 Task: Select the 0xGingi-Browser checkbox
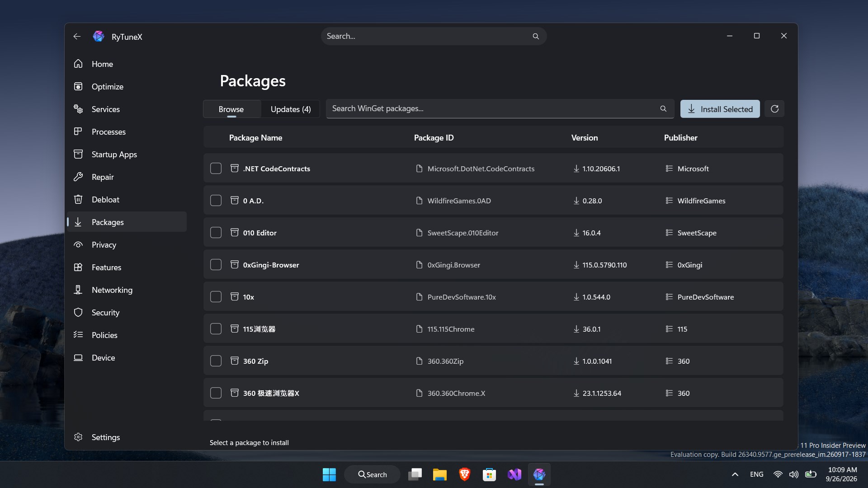[x=216, y=264]
